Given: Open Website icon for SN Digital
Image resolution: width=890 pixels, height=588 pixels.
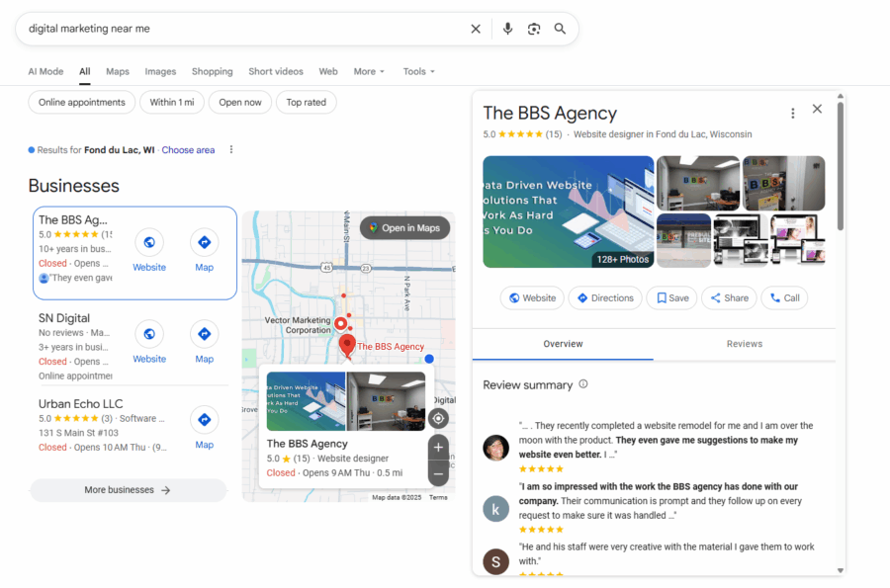Looking at the screenshot, I should tap(149, 334).
